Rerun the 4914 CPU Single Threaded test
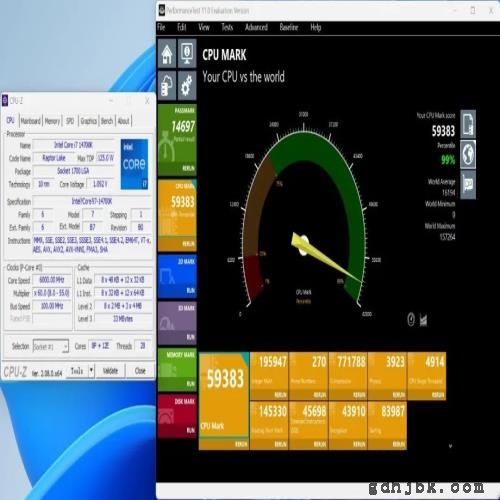 438,395
